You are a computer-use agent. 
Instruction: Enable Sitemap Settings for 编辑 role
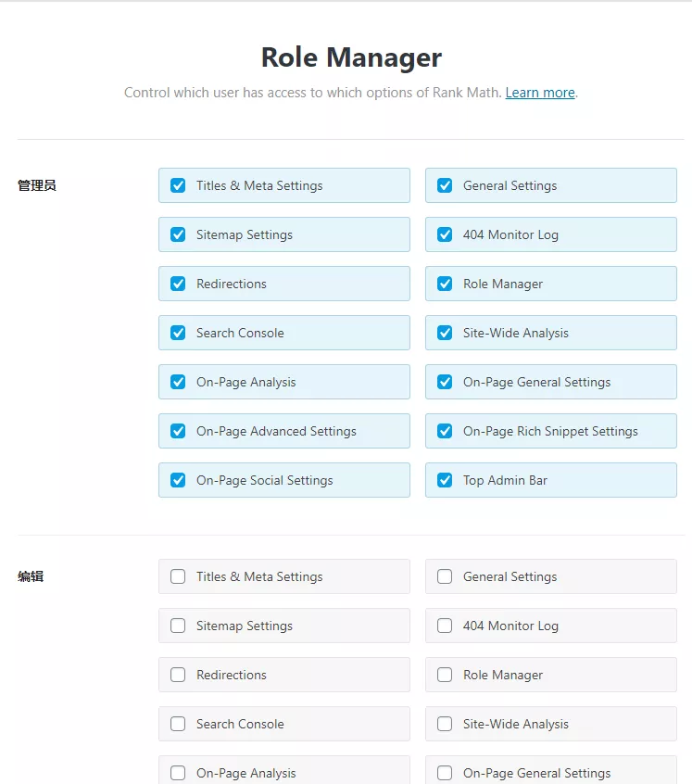click(x=178, y=626)
